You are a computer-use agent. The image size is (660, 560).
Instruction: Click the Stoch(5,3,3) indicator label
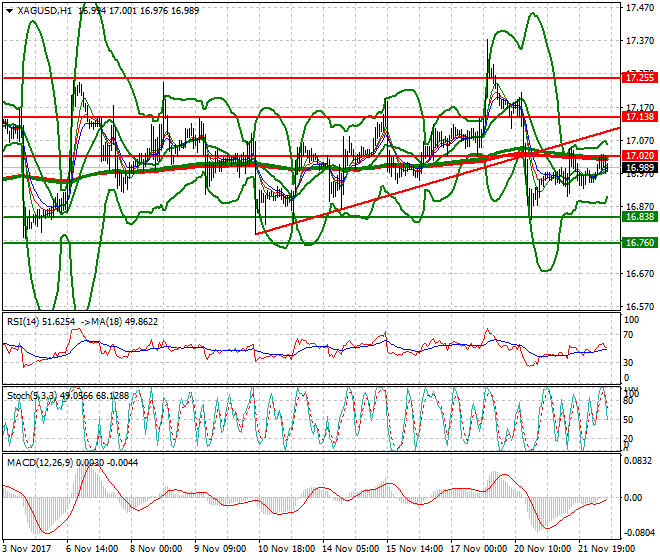(31, 395)
